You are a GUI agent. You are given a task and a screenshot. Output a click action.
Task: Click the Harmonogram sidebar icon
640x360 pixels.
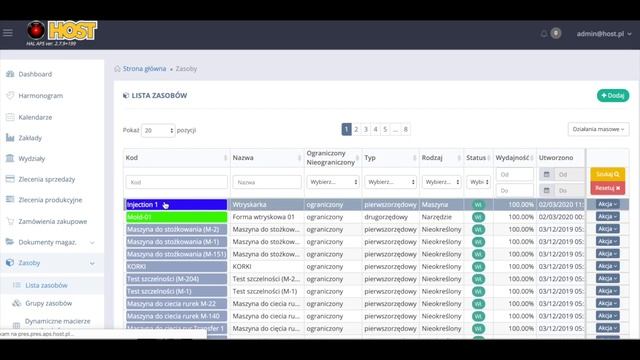coord(10,96)
